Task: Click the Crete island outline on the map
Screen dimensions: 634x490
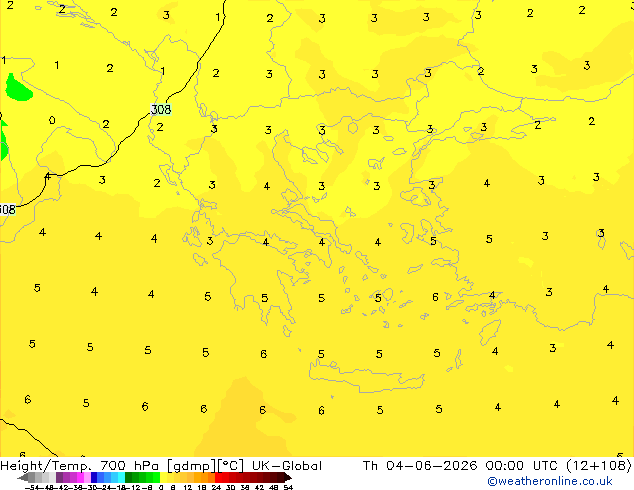Action: (367, 376)
